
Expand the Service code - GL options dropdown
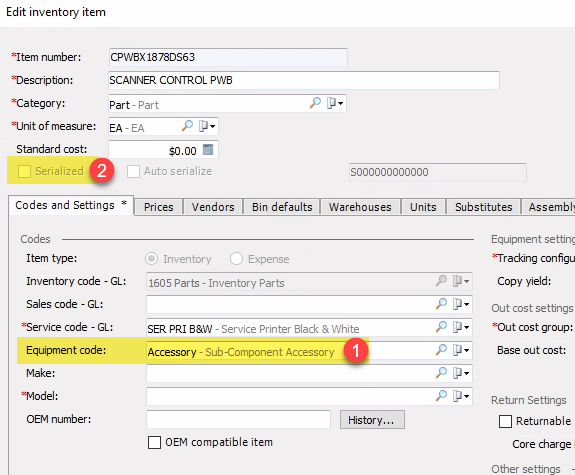point(461,327)
